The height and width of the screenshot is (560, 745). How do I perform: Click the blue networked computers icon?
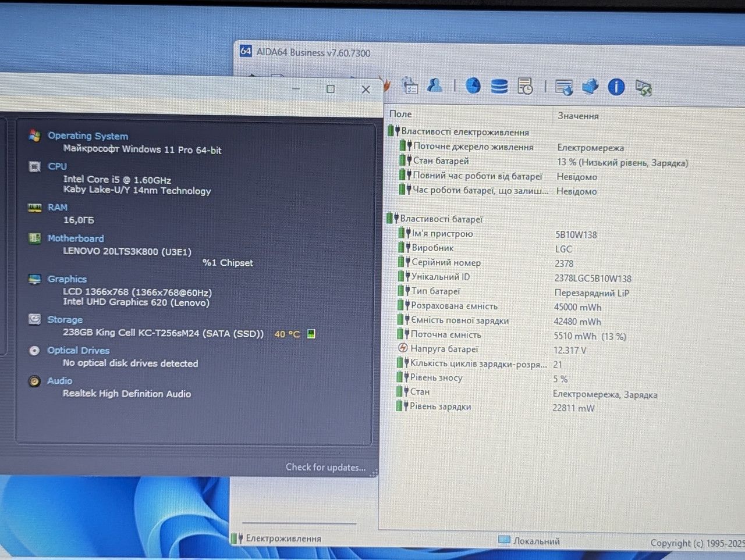[590, 87]
